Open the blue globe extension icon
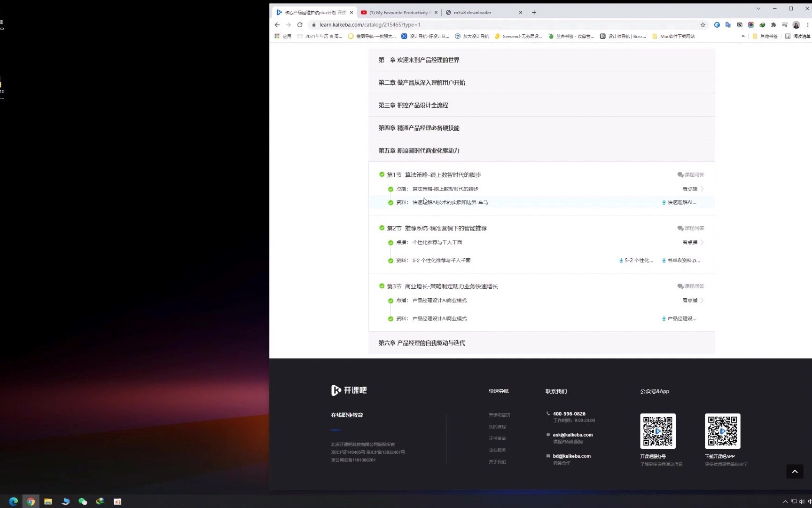 coord(717,25)
